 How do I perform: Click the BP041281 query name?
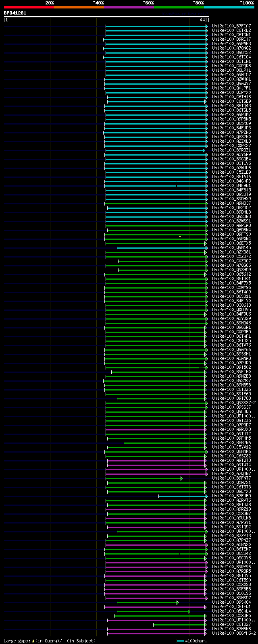[x=15, y=13]
